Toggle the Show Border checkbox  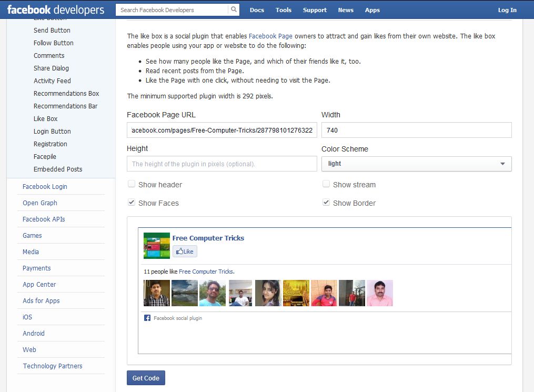click(x=326, y=203)
